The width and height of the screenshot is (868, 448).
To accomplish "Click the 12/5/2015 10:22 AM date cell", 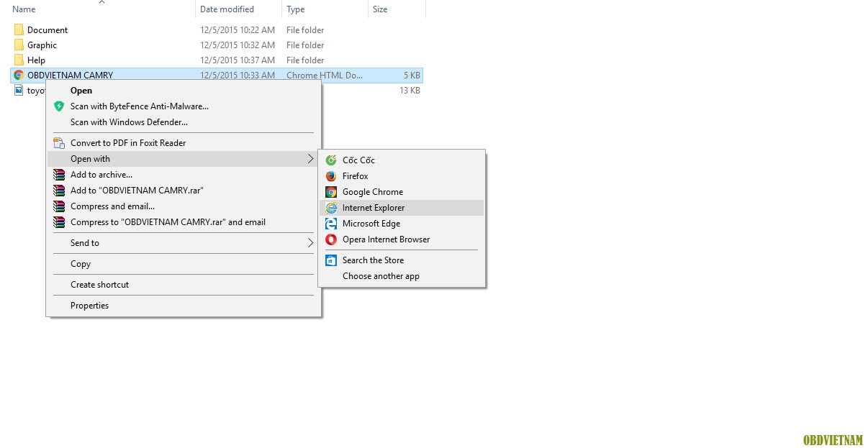I will pos(238,29).
